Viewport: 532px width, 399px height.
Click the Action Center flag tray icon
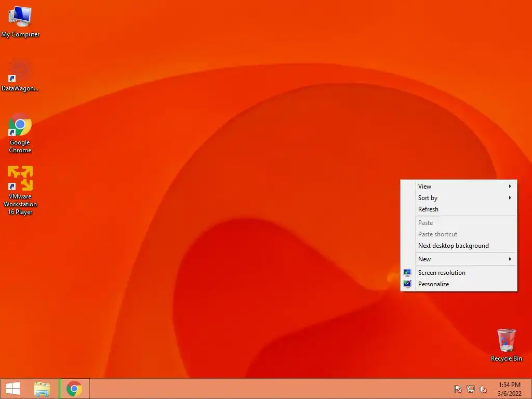tap(458, 389)
